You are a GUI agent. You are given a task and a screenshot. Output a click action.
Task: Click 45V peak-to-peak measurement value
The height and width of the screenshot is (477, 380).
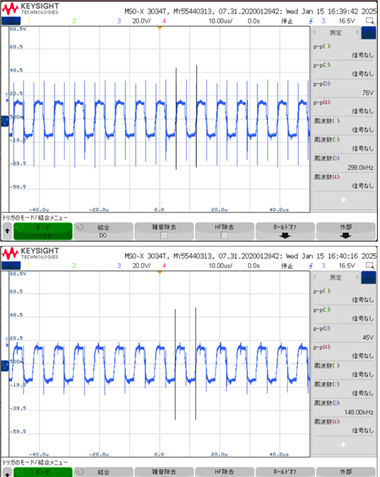(x=368, y=337)
